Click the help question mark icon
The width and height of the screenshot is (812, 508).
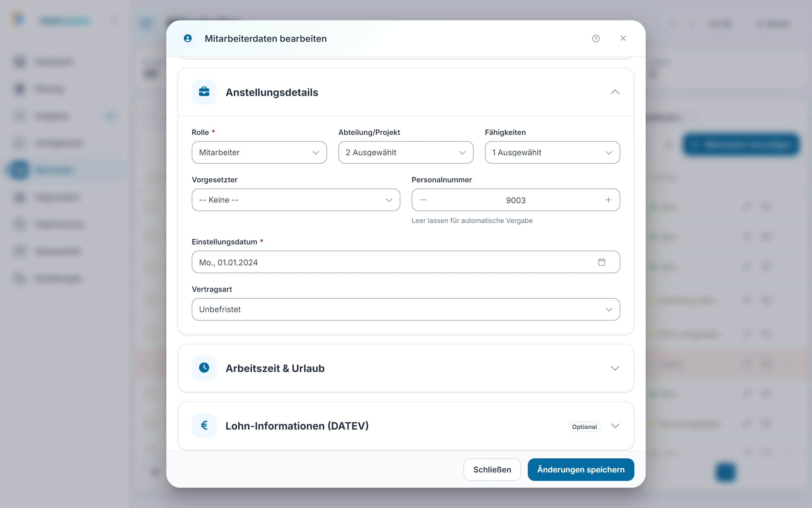pos(595,38)
